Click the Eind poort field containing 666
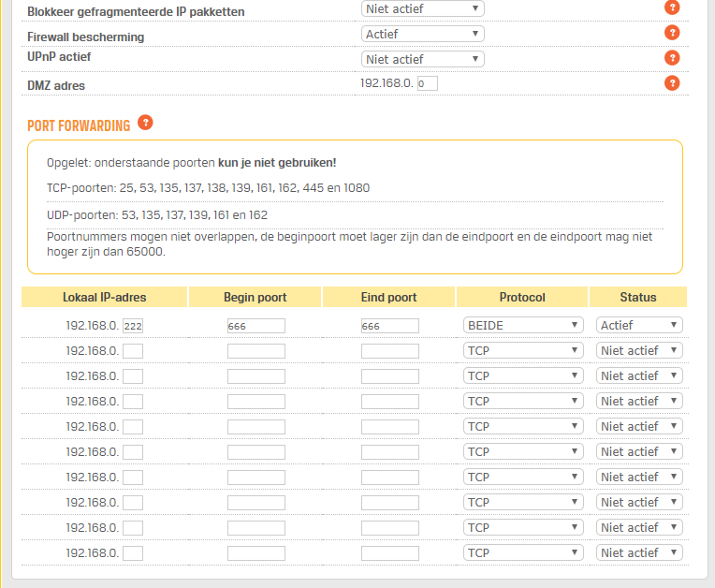 tap(389, 326)
